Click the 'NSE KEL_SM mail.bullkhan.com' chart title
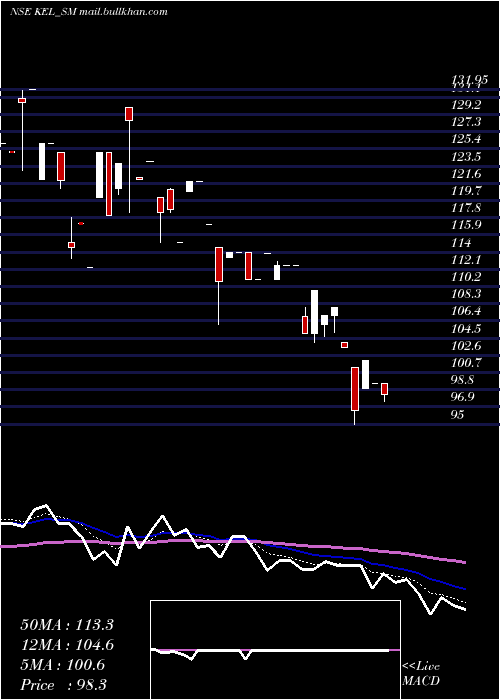Image resolution: width=500 pixels, height=700 pixels. [89, 12]
